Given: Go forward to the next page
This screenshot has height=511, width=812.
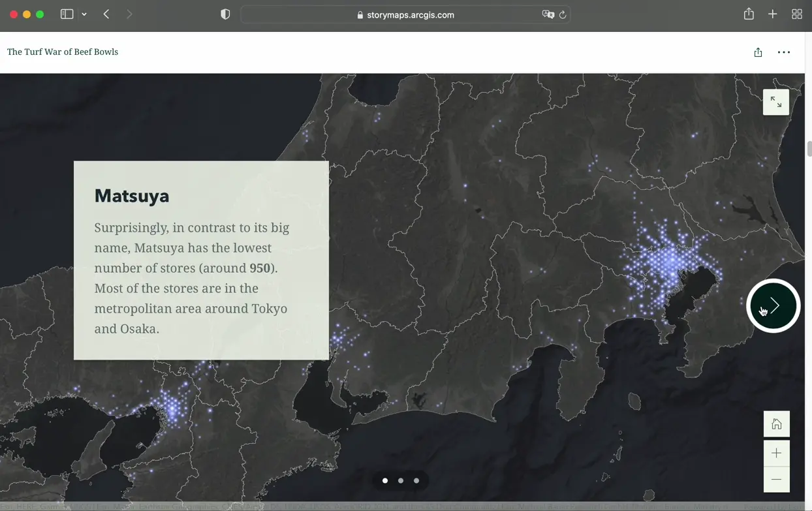Looking at the screenshot, I should tap(129, 14).
